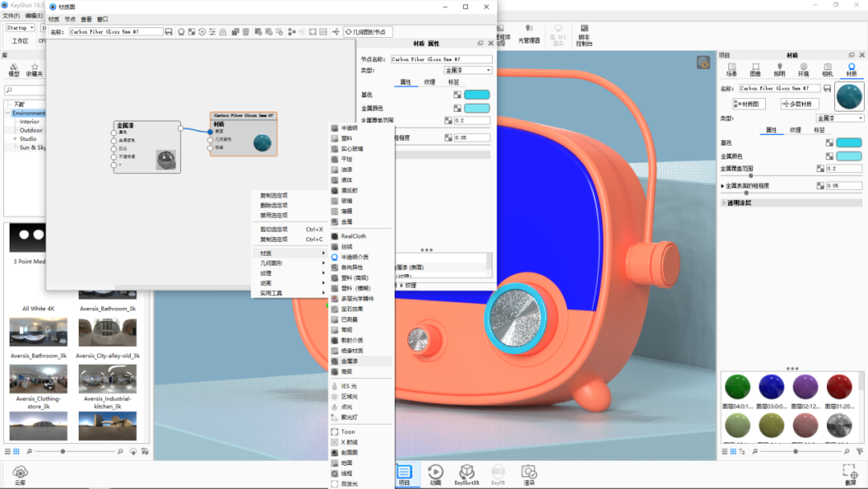868x489 pixels.
Task: Click the 动画 (Animation) icon in bottom dock
Action: coord(434,473)
